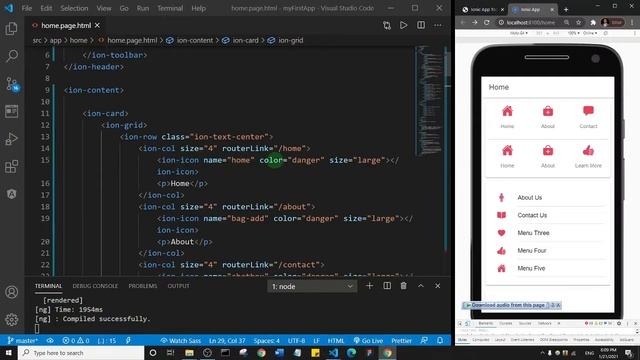Screen dimensions: 640x360
Task: Toggle Watch Sass in the status bar
Action: (x=180, y=340)
